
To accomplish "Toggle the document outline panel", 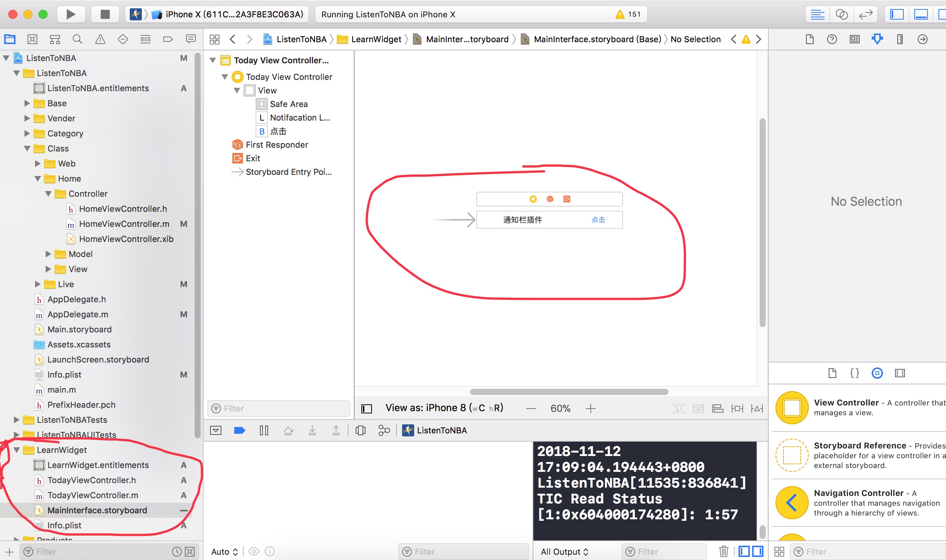I will 366,408.
